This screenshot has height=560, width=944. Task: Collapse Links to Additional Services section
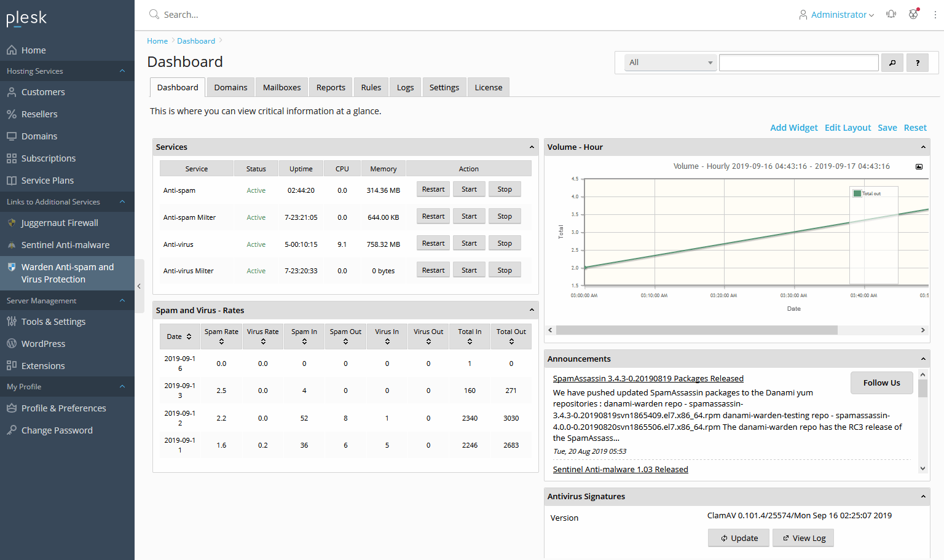pyautogui.click(x=122, y=202)
